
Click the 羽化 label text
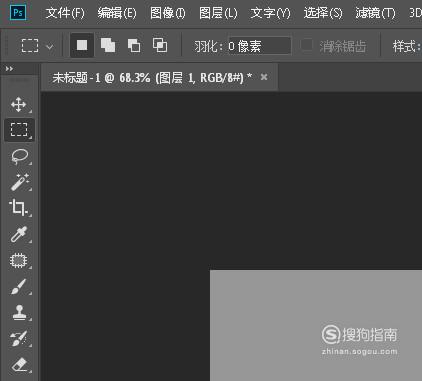pos(208,46)
